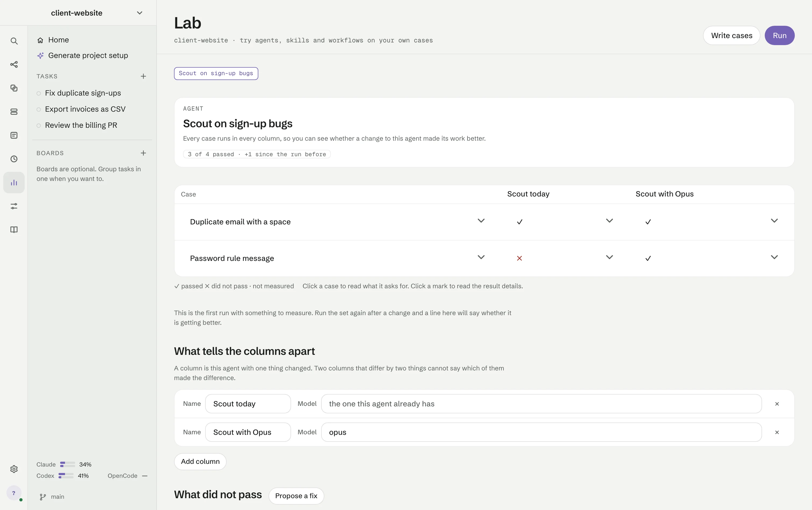
Task: Edit the Scout today name field
Action: click(x=248, y=404)
